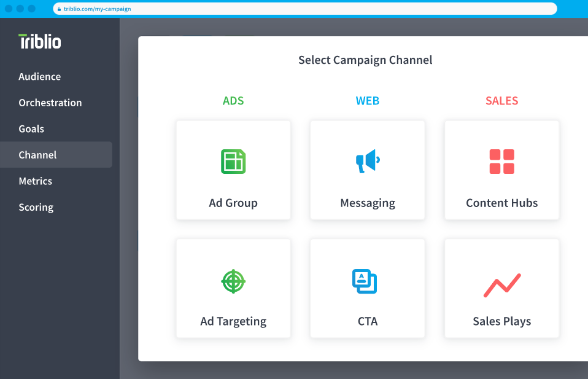Choose the green Ad Targeting crosshair icon
588x379 pixels.
click(233, 281)
